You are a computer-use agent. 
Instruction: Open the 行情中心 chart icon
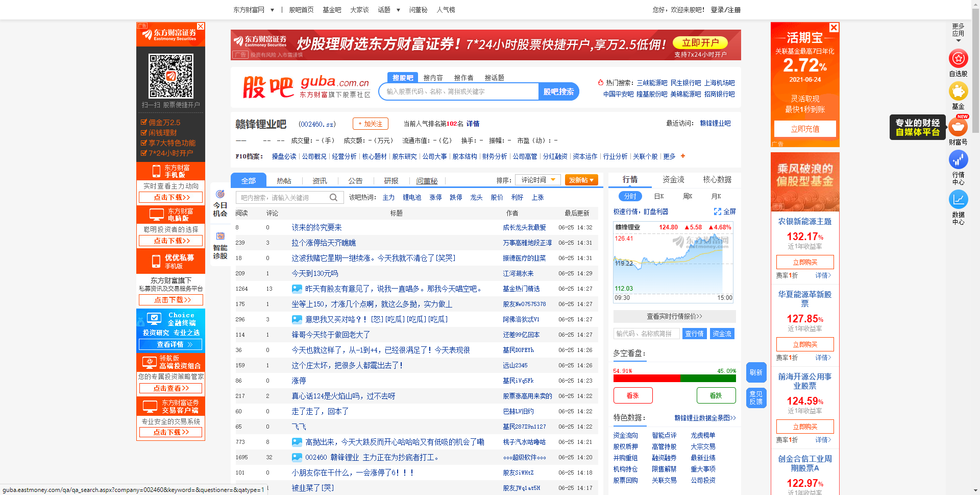coord(958,160)
